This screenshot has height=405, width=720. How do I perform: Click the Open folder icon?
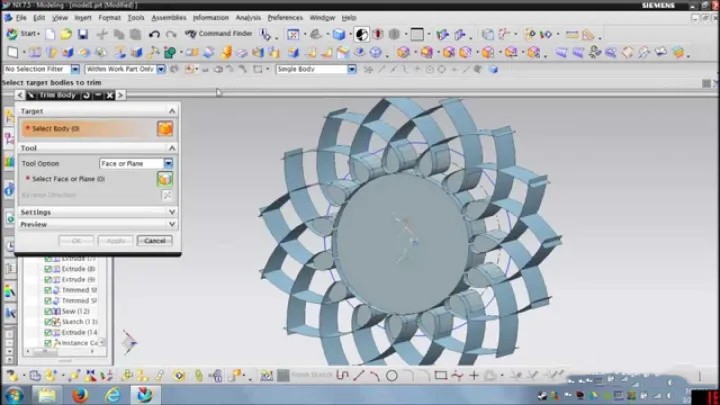pos(66,34)
